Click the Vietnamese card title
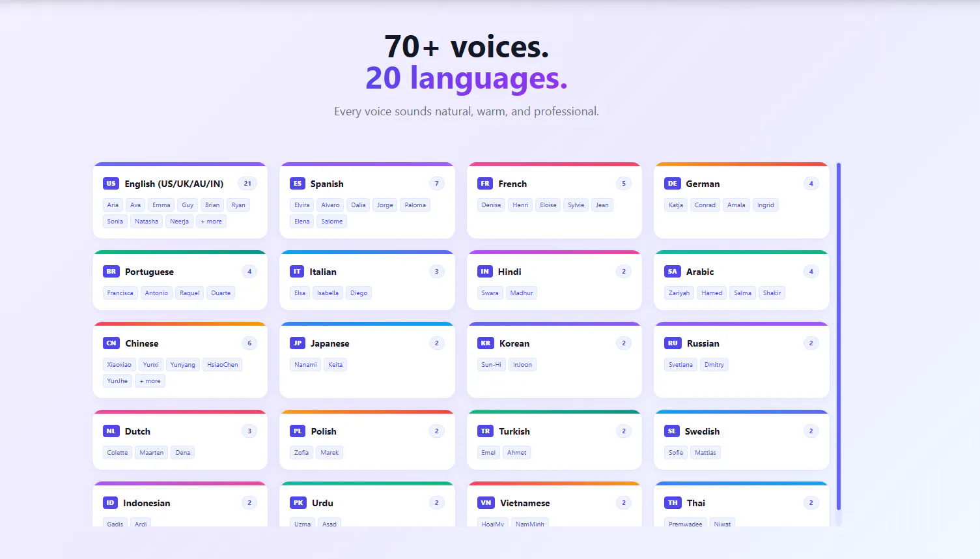980x559 pixels. (525, 503)
